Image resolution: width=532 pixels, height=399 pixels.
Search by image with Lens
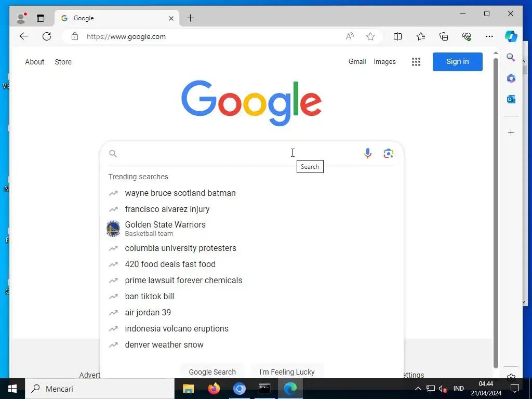pos(389,153)
